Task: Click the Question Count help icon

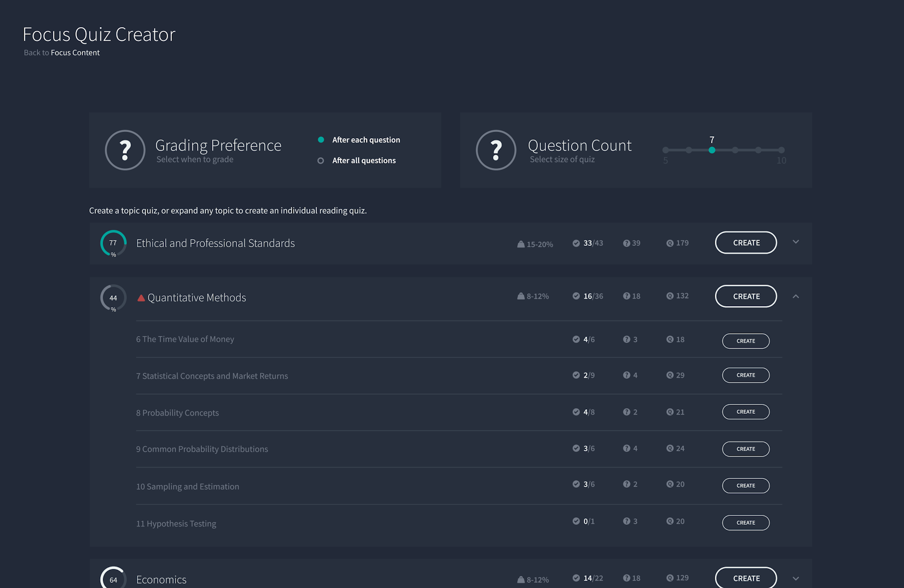Action: coord(496,150)
